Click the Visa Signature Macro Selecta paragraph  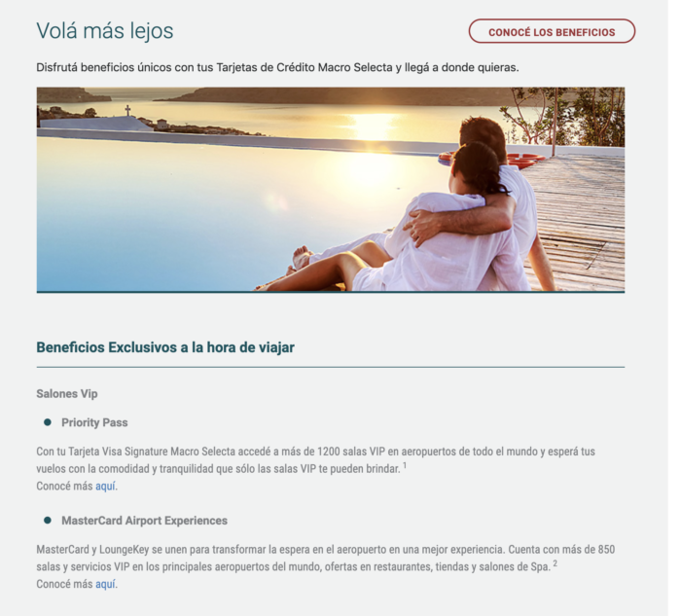click(x=316, y=460)
